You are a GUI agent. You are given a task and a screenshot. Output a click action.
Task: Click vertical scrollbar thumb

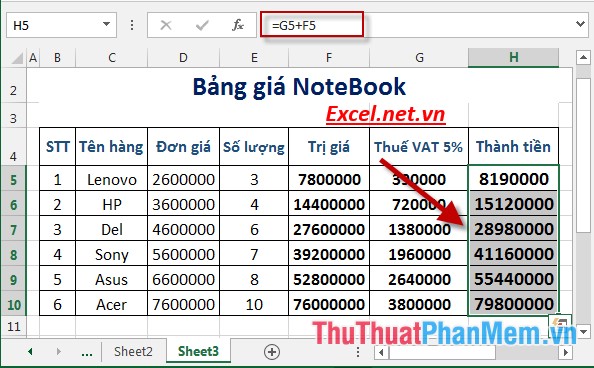click(583, 155)
